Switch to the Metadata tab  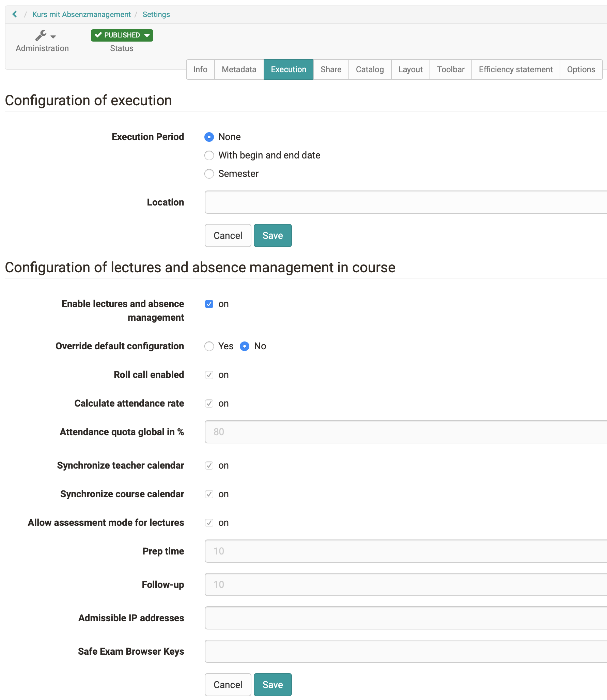239,70
